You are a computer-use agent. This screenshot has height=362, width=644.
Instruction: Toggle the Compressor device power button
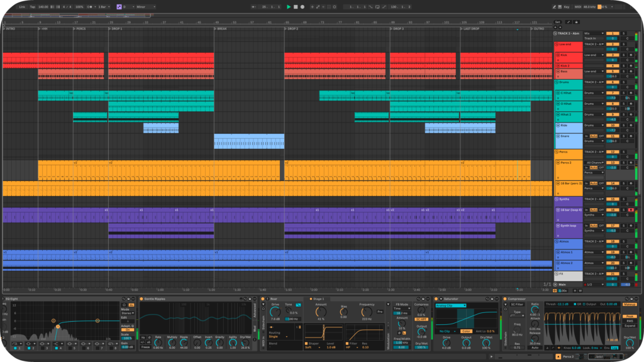coord(506,299)
